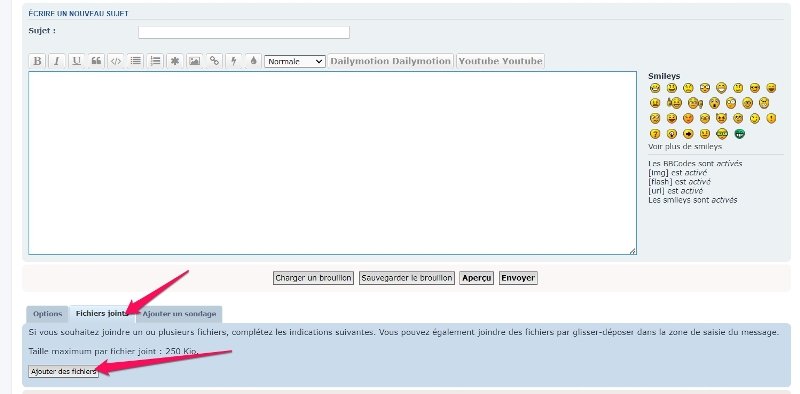Insert the smiley wearing green glasses

coord(722,134)
